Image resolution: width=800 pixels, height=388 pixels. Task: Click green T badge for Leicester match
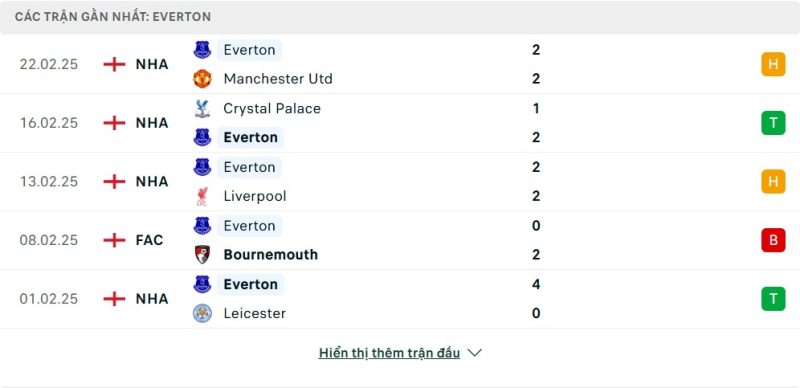[773, 299]
